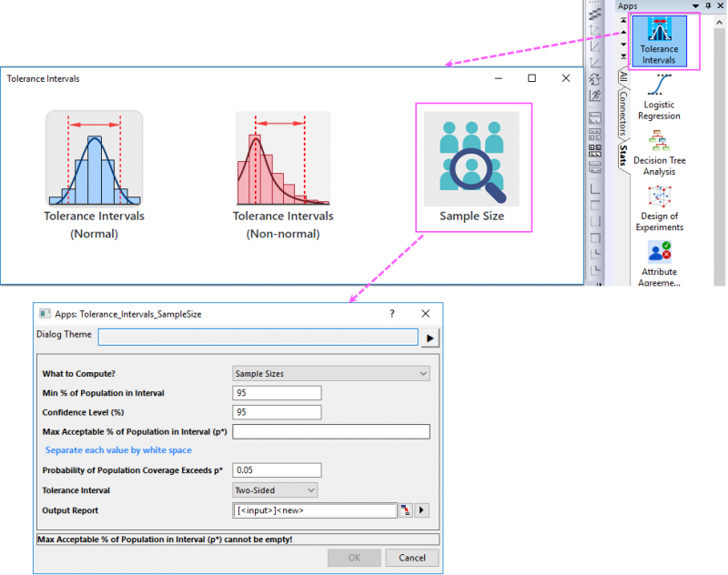Image resolution: width=728 pixels, height=575 pixels.
Task: Launch the Logistic Regression app
Action: point(659,96)
